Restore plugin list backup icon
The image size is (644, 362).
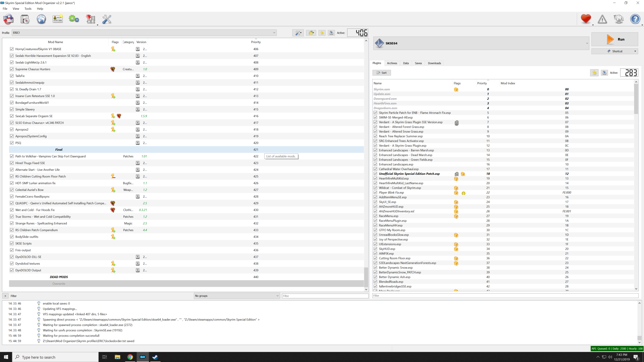pyautogui.click(x=594, y=73)
